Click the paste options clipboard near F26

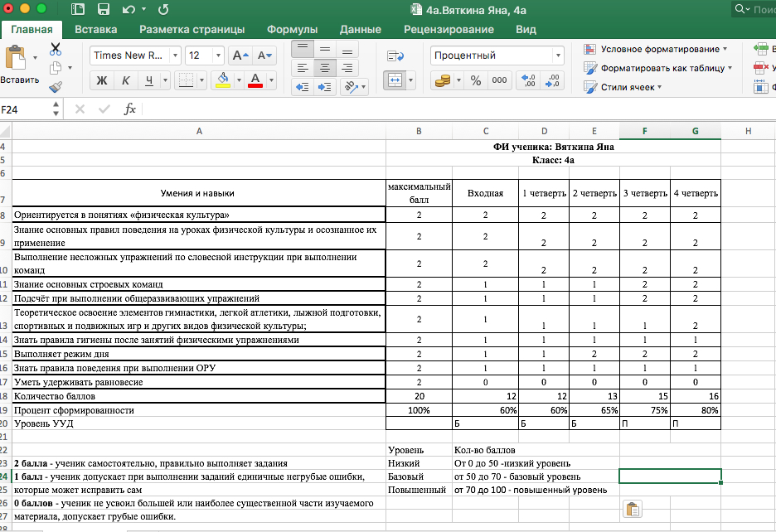pos(633,509)
